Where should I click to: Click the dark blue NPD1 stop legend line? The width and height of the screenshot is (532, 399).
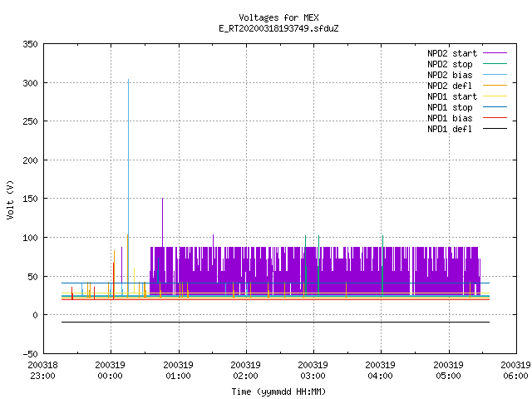coord(495,107)
